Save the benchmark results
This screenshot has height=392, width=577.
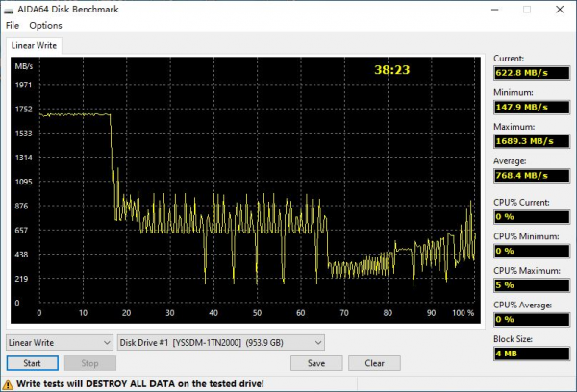click(x=316, y=363)
